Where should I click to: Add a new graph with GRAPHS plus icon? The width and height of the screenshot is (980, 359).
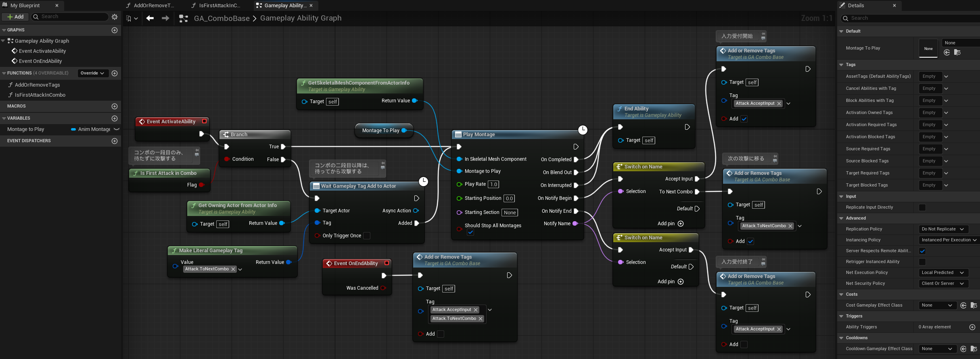coord(115,30)
